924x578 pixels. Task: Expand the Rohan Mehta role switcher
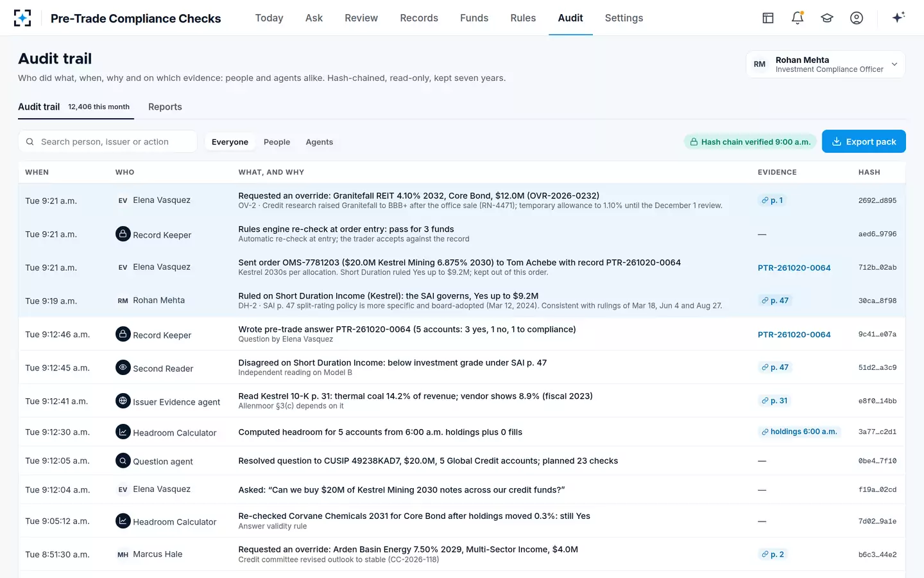(x=826, y=64)
